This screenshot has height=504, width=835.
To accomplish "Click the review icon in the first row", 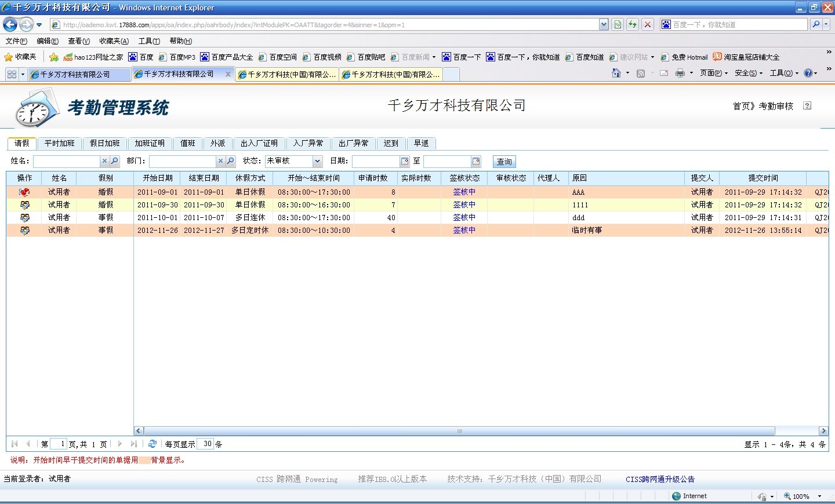I will point(24,192).
